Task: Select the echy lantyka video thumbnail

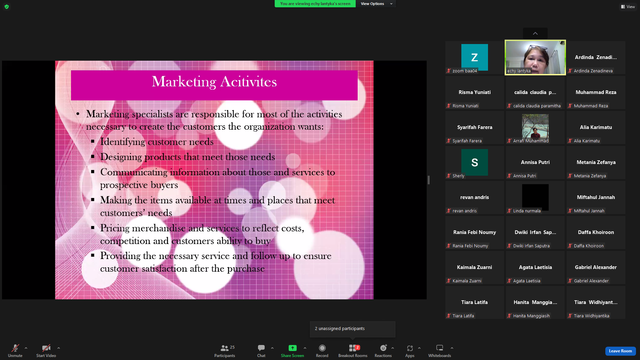Action: 535,58
